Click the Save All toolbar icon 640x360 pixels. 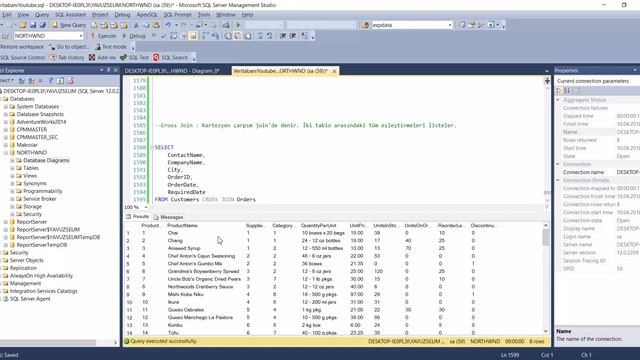click(x=42, y=25)
